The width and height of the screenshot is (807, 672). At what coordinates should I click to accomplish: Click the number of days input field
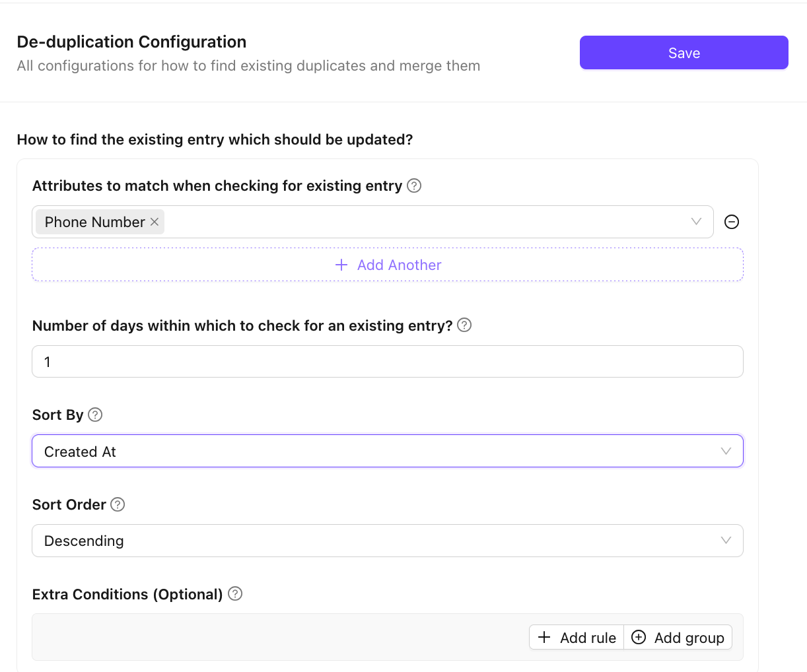(x=387, y=362)
